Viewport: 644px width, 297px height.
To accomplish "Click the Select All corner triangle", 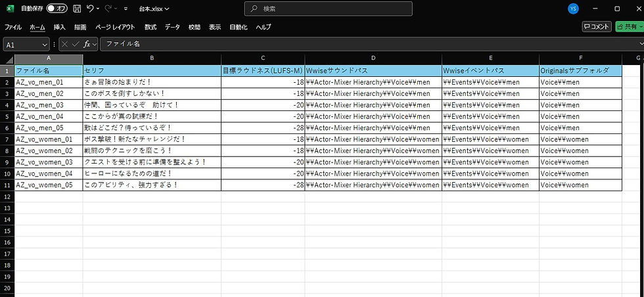I will pos(11,60).
